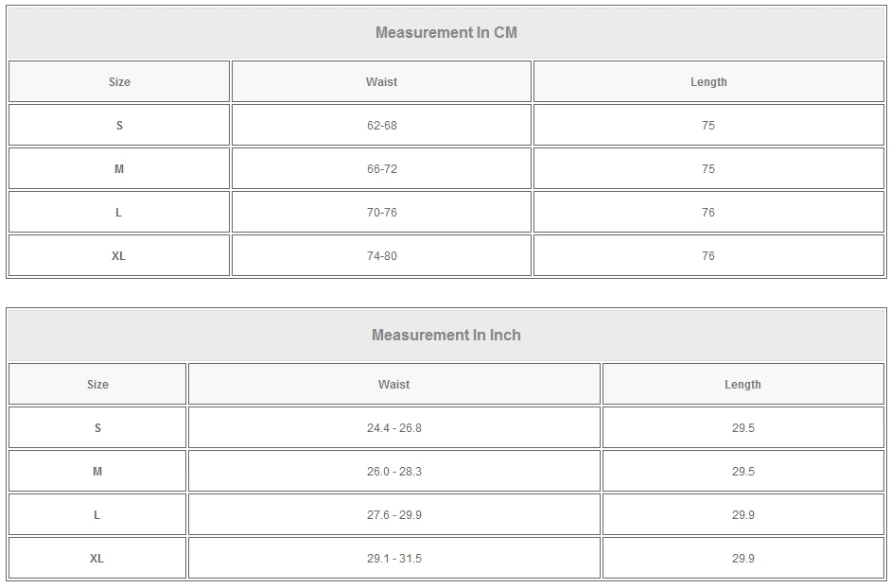Select the length 76 cell in the XL row
891x588 pixels.
coord(708,256)
